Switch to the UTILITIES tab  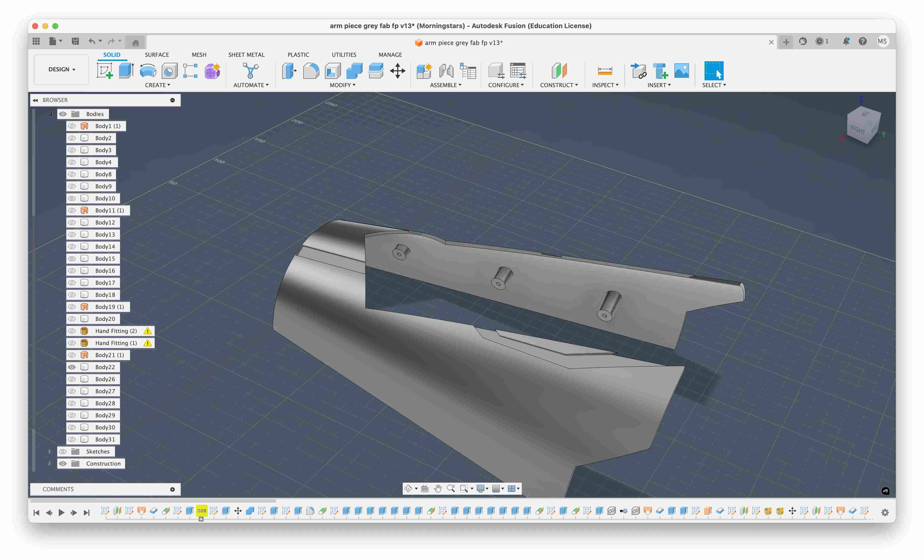coord(344,55)
